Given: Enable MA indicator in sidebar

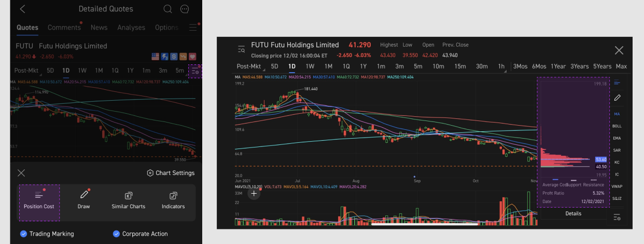Looking at the screenshot, I should tap(617, 114).
